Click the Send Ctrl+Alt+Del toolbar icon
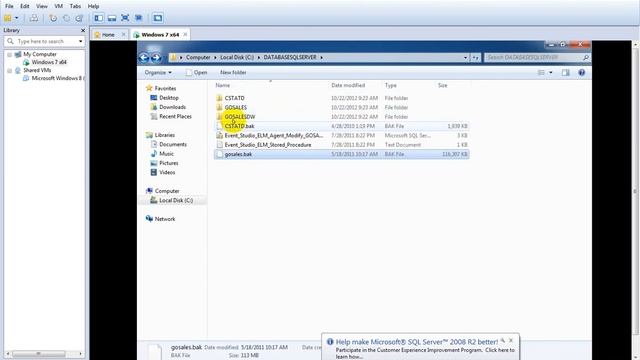 [34, 18]
